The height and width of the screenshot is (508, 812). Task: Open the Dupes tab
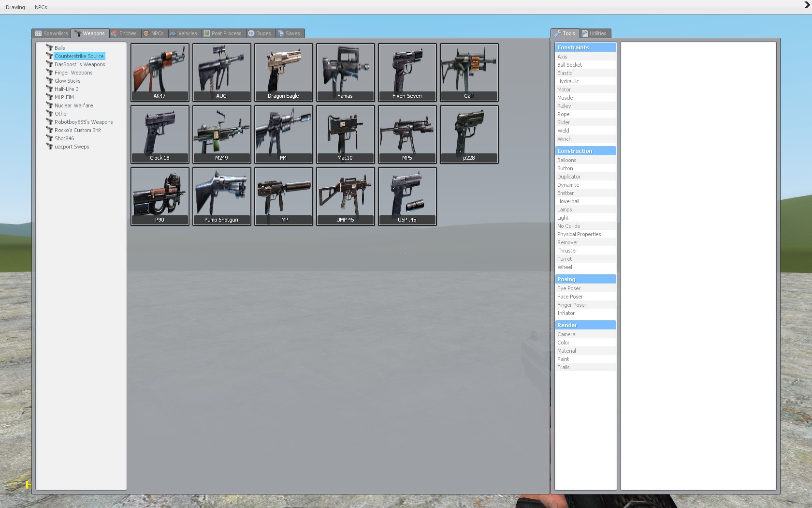pyautogui.click(x=260, y=33)
